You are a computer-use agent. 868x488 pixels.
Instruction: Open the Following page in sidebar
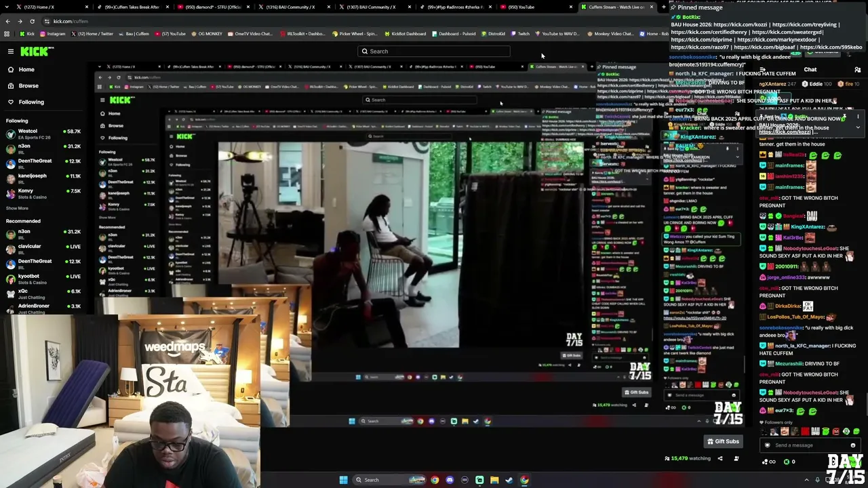click(31, 102)
